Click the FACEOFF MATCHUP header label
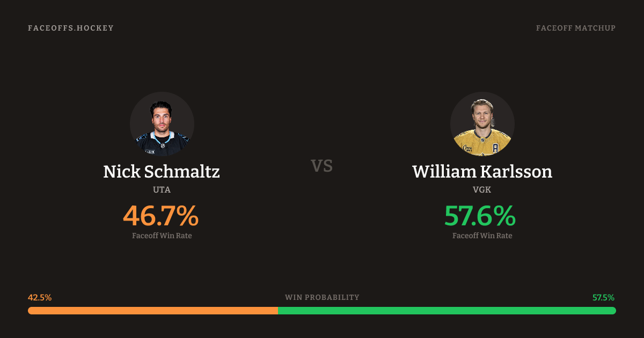 point(575,28)
